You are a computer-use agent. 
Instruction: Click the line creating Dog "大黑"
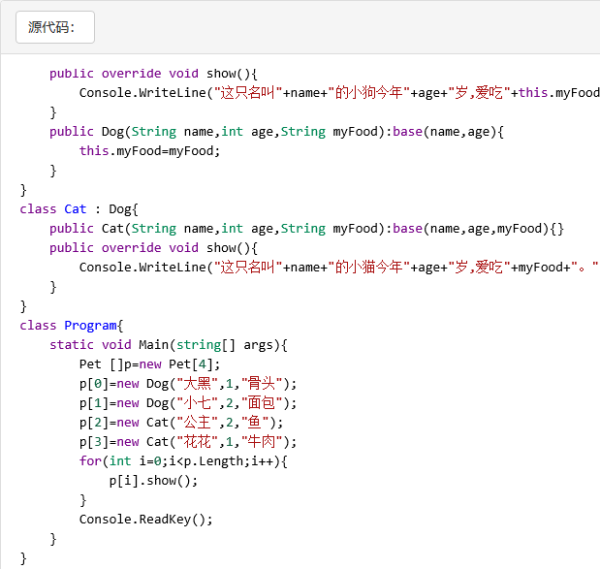(x=188, y=383)
